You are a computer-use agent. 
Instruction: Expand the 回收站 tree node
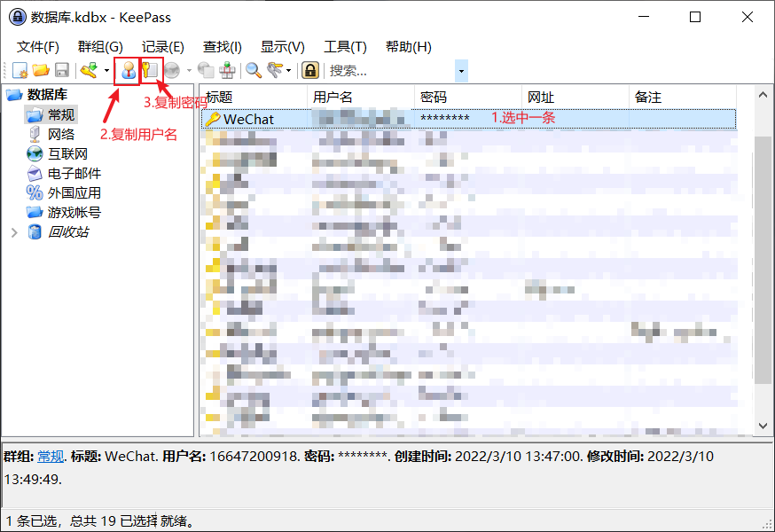coord(14,232)
